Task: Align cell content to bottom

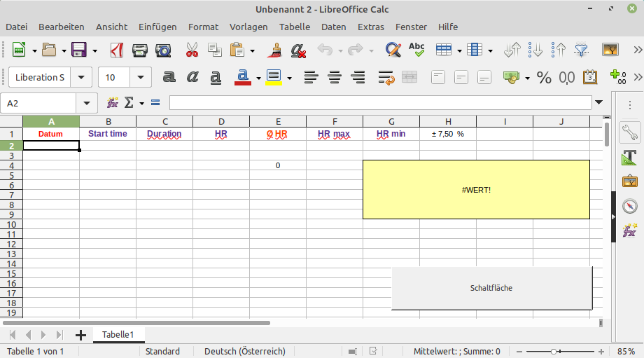Action: tap(484, 77)
